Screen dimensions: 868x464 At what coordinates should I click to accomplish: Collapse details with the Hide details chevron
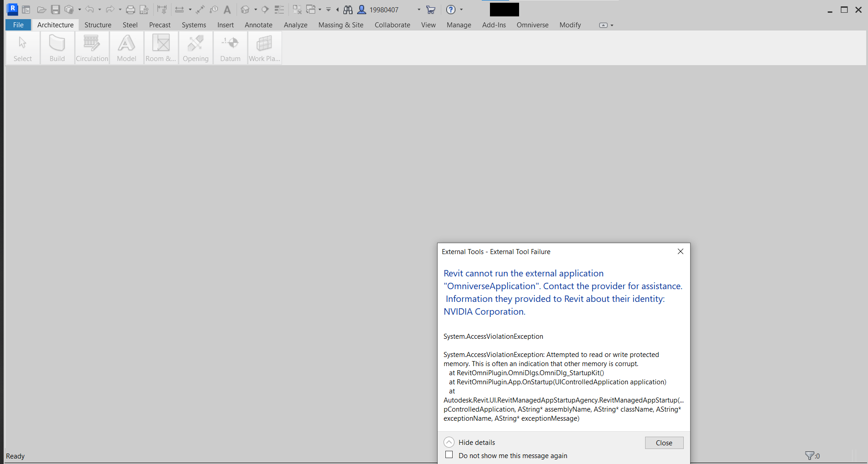(x=449, y=442)
